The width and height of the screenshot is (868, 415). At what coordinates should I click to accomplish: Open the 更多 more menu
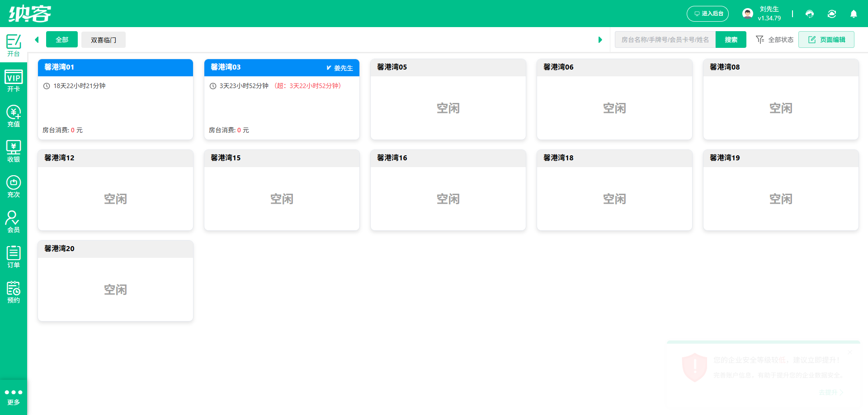point(14,397)
